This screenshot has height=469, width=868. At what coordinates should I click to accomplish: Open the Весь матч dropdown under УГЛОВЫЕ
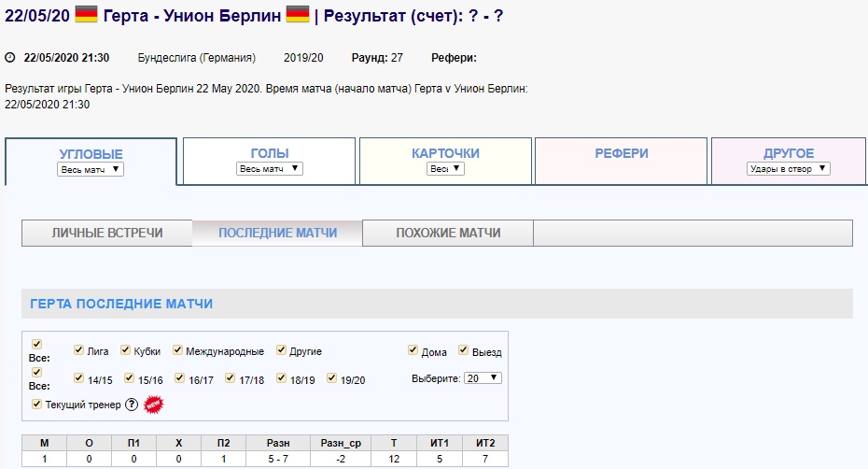point(91,169)
